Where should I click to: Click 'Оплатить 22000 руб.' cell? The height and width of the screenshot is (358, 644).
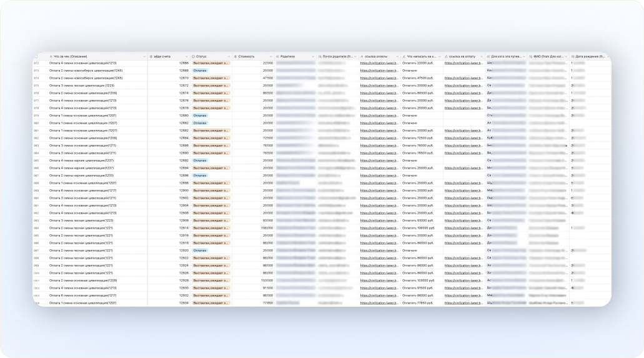(x=418, y=63)
